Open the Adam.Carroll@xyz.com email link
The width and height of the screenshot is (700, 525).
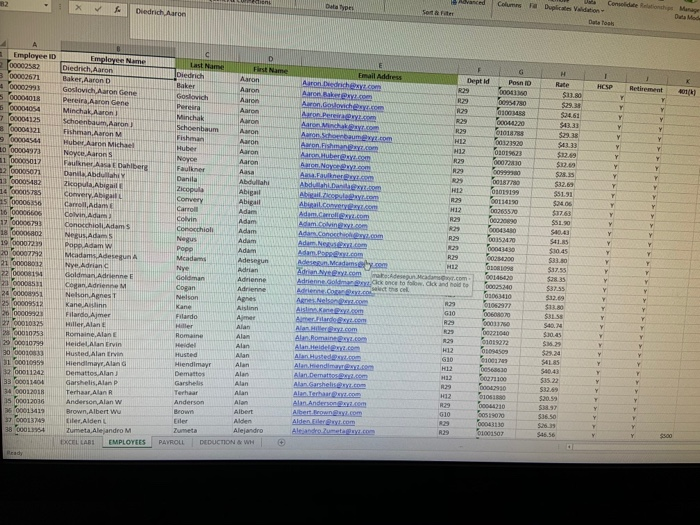pos(333,215)
